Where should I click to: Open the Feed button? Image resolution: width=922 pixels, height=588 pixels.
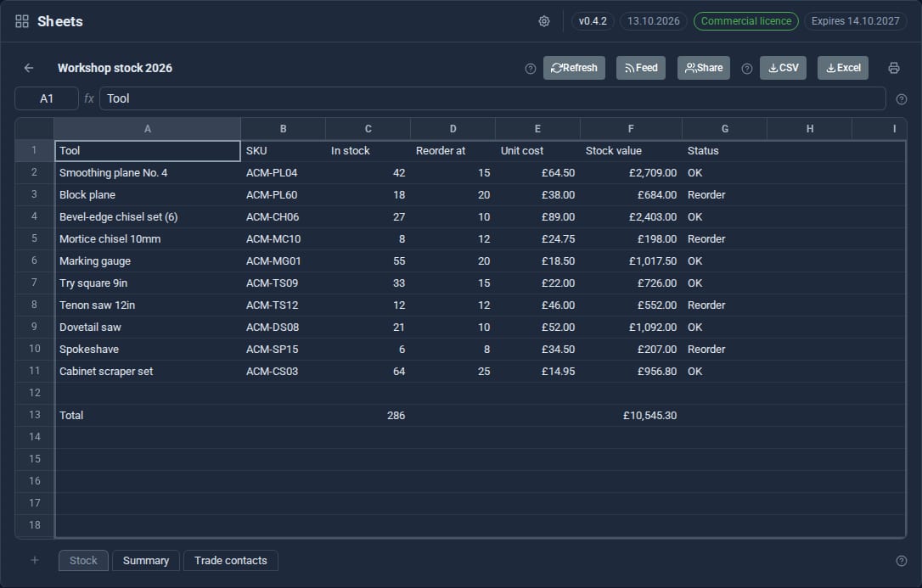[x=641, y=68]
